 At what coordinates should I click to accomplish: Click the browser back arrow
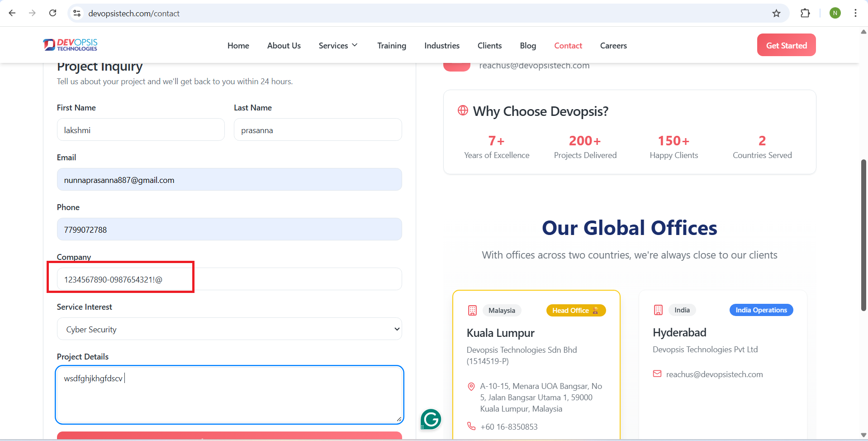tap(12, 13)
